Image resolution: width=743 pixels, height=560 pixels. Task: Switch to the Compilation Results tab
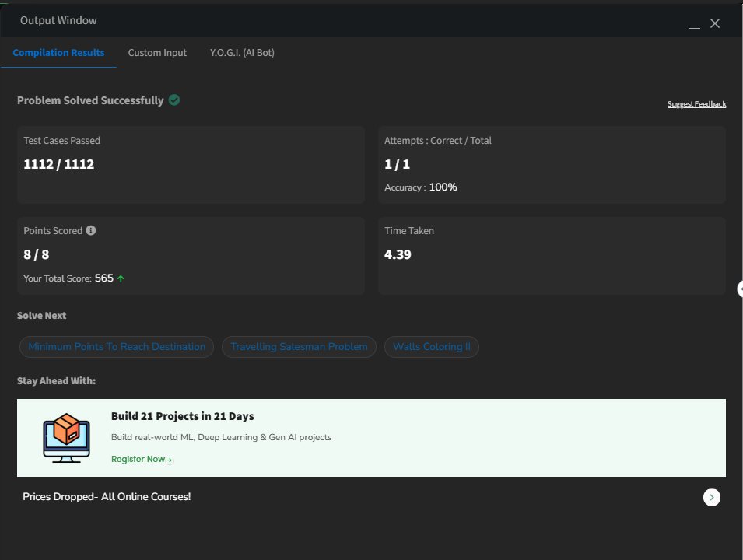click(x=59, y=53)
